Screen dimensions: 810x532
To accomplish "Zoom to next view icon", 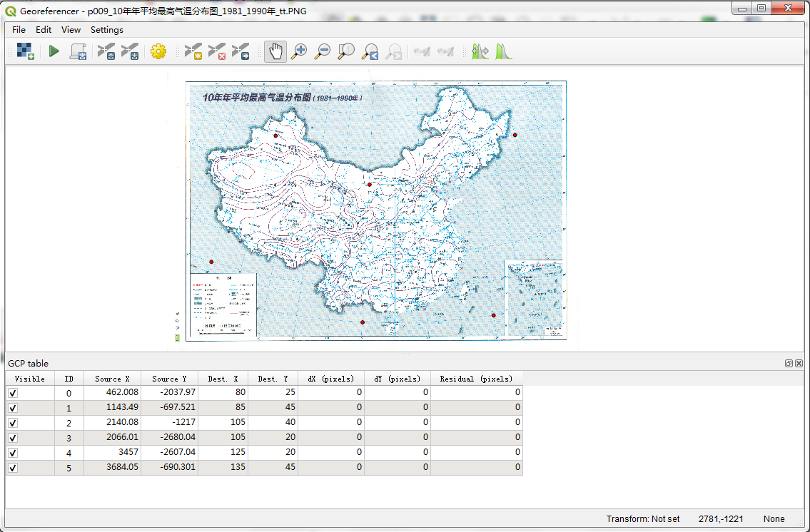I will 394,51.
